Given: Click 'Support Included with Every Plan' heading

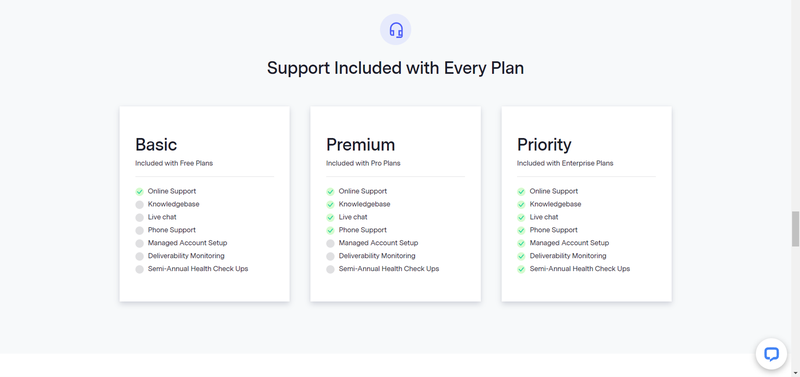Looking at the screenshot, I should click(395, 68).
